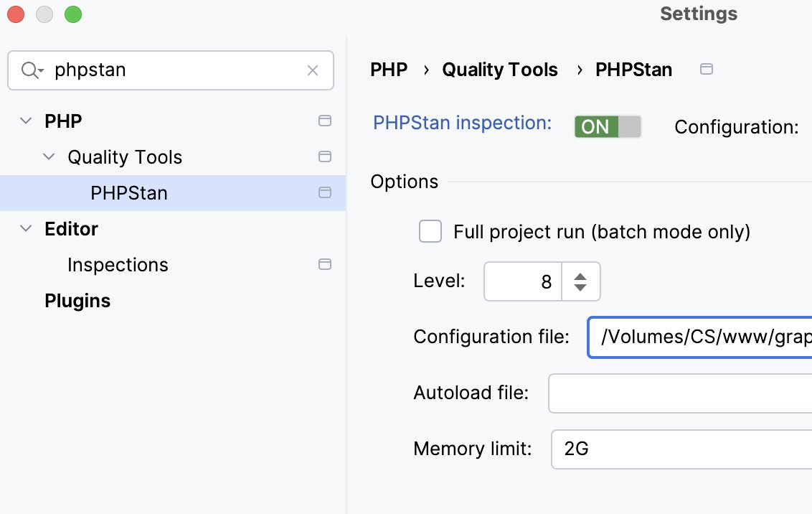Click project-level icon next to PHP row
The image size is (812, 514).
pyautogui.click(x=325, y=121)
